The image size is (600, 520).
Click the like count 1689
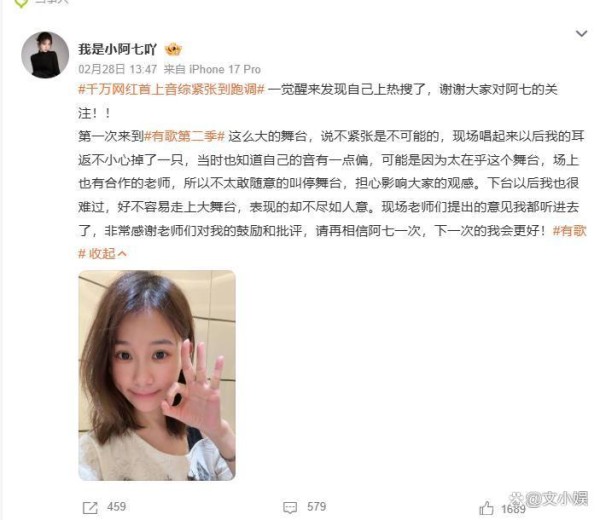tap(513, 509)
